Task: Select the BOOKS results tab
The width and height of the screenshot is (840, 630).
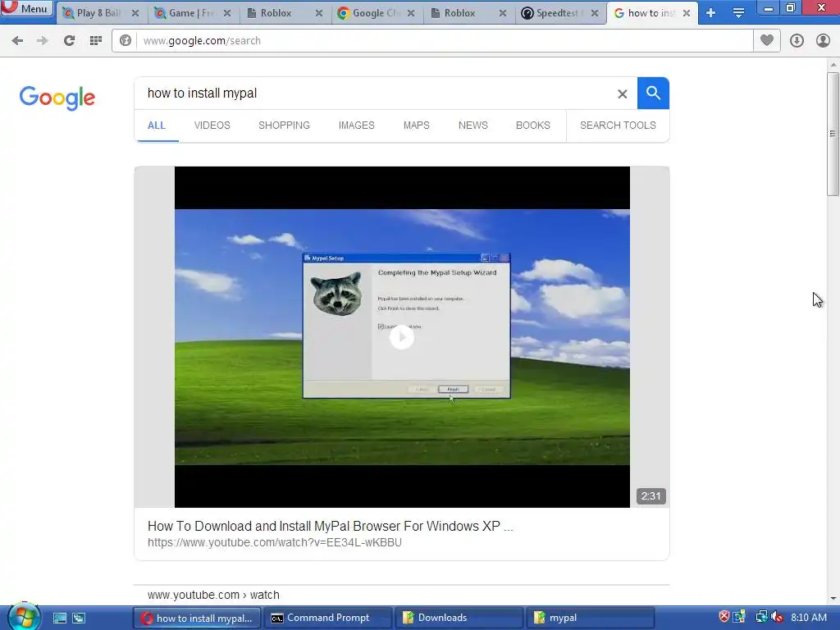Action: (x=533, y=126)
